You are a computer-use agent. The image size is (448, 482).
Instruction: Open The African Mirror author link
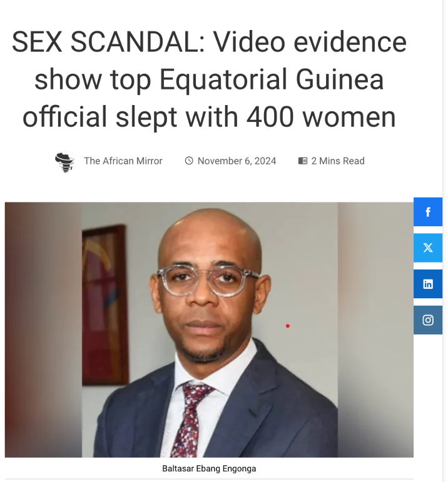coord(123,161)
